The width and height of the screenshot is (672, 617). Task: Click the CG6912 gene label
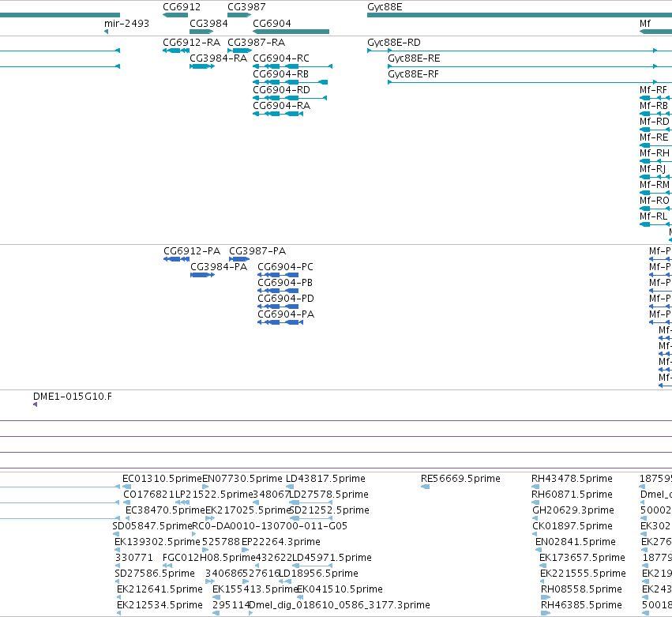coord(182,7)
